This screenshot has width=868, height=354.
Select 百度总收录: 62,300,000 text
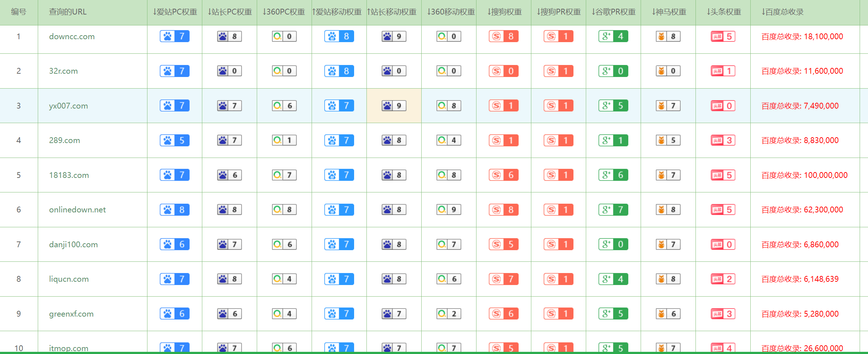click(x=802, y=209)
